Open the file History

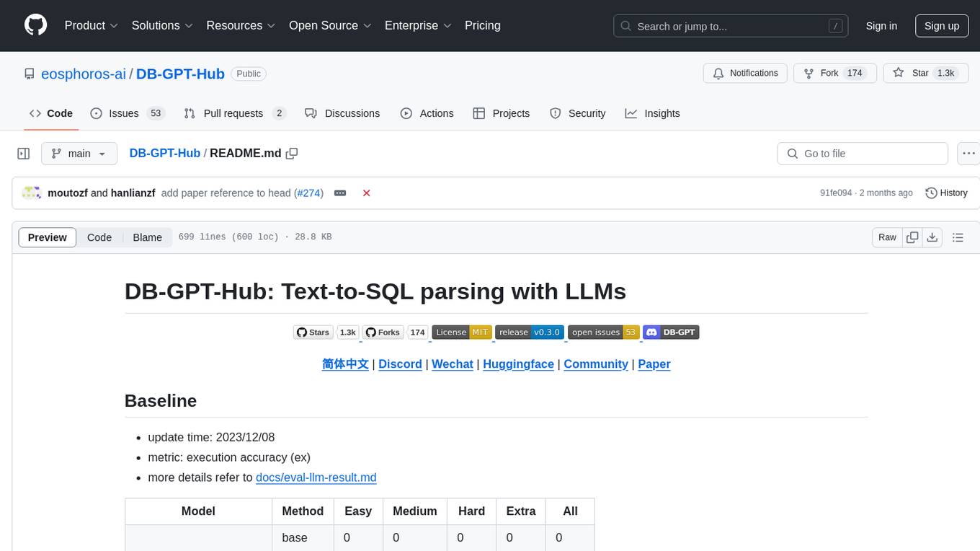click(946, 193)
